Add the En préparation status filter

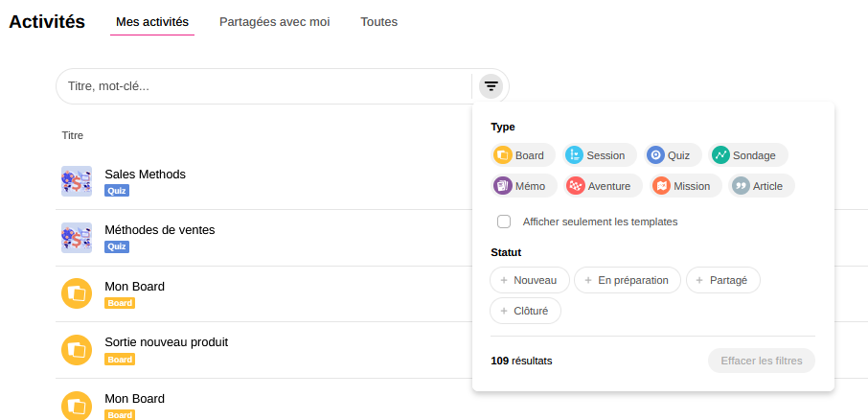(628, 280)
